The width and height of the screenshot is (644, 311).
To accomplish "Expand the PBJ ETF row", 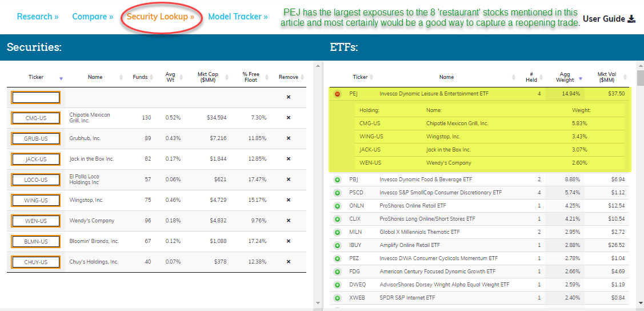I will [x=338, y=180].
